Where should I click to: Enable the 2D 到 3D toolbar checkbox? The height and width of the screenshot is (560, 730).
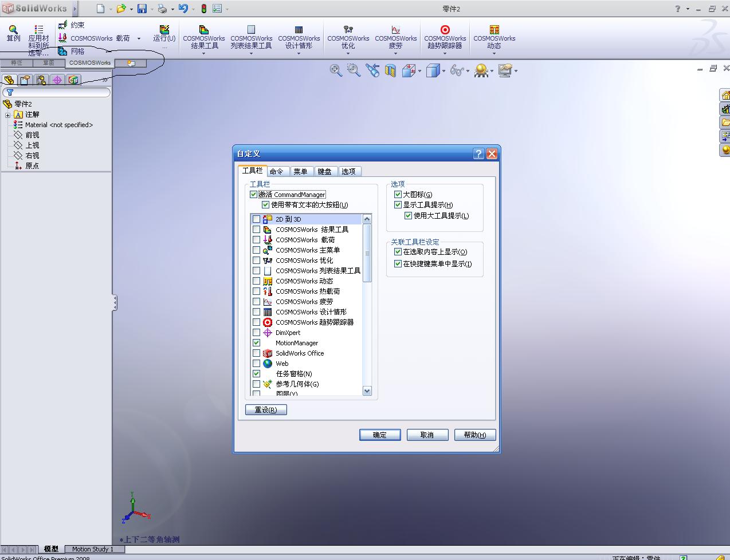(256, 219)
